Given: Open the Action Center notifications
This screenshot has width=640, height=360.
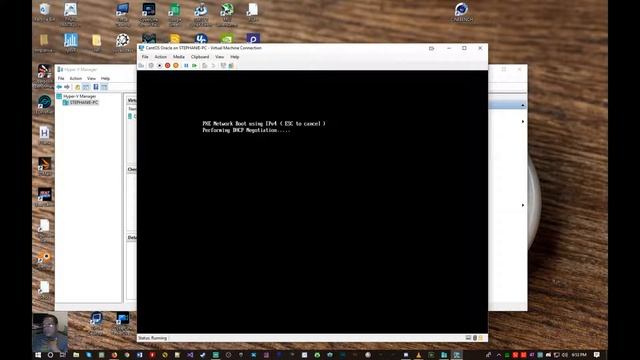Looking at the screenshot, I should (597, 355).
